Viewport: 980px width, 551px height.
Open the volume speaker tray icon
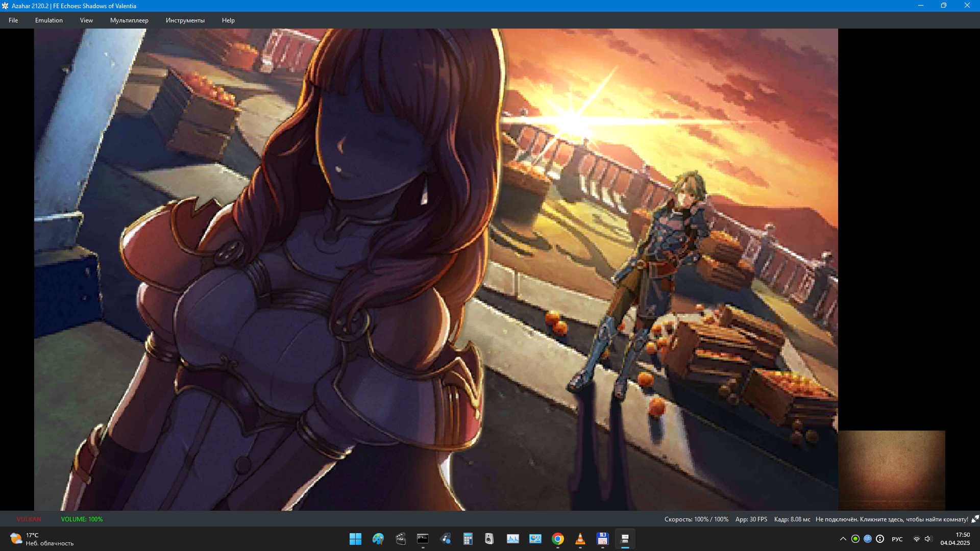pyautogui.click(x=928, y=539)
